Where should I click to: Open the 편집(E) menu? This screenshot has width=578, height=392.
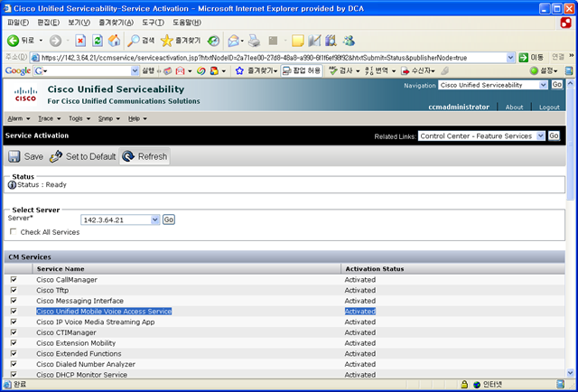click(48, 23)
